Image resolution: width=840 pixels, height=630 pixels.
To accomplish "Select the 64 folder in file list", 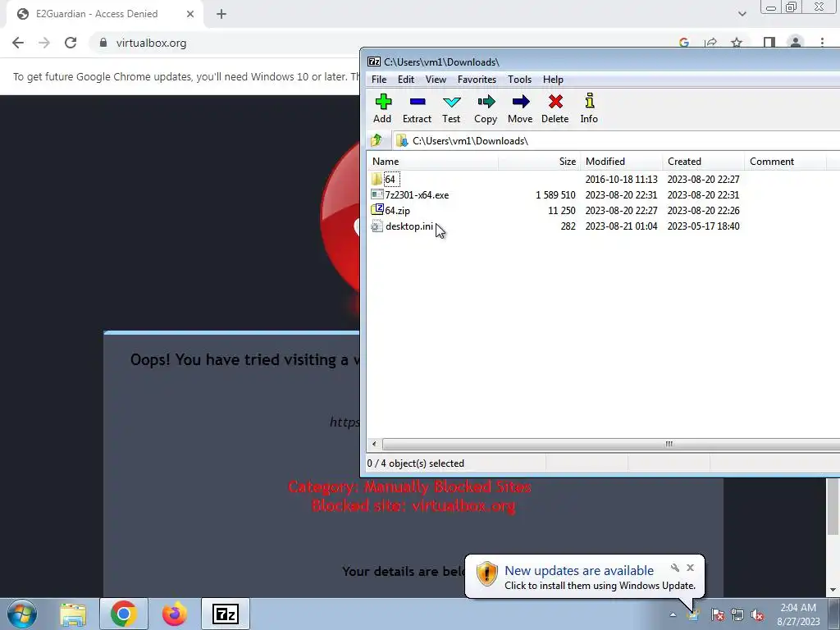I will [390, 180].
